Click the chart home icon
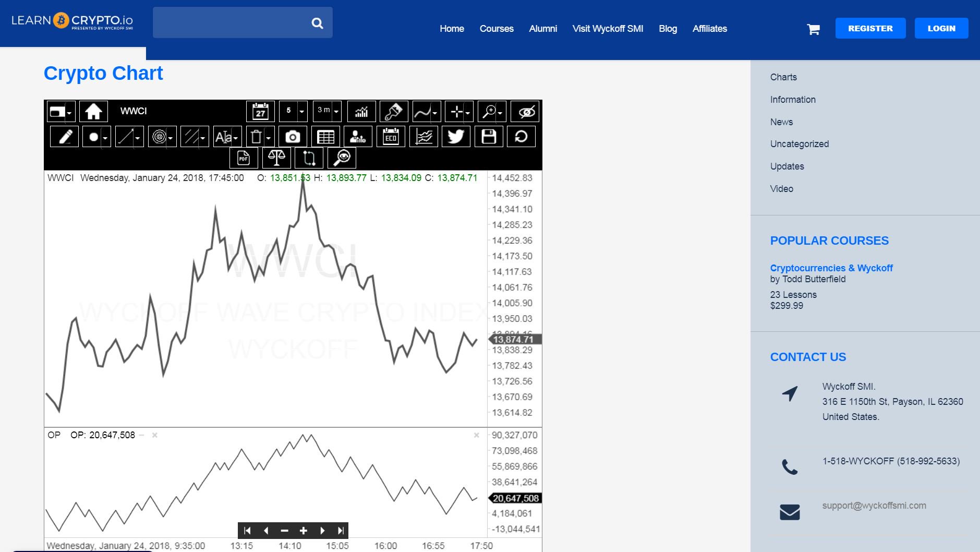Screen dimensions: 980x552 pos(93,111)
